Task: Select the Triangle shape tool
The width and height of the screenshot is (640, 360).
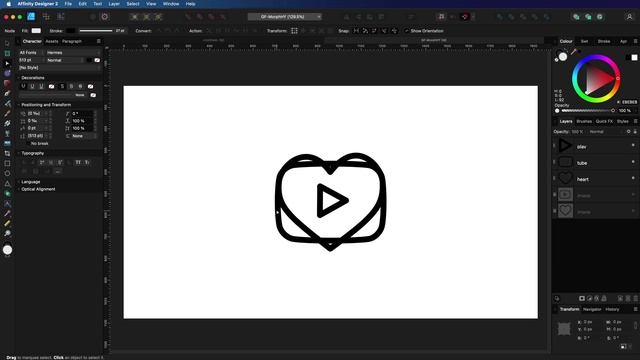Action: [x=7, y=184]
